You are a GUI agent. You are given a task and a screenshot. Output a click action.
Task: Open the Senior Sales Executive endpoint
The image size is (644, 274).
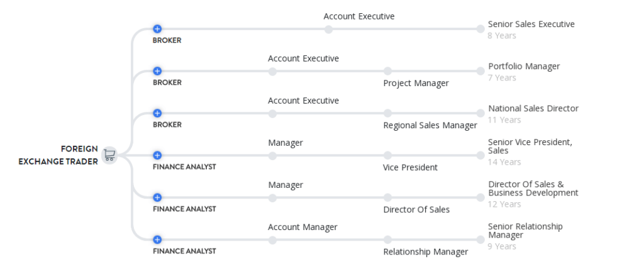[531, 25]
